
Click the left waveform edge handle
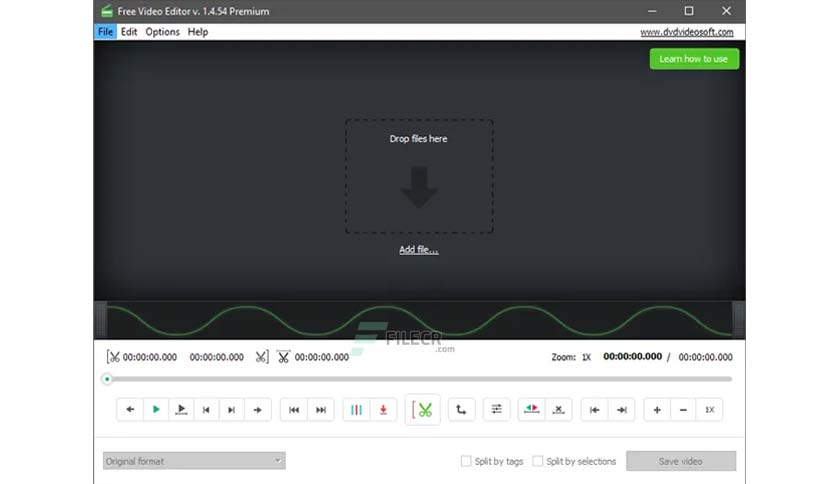point(101,320)
